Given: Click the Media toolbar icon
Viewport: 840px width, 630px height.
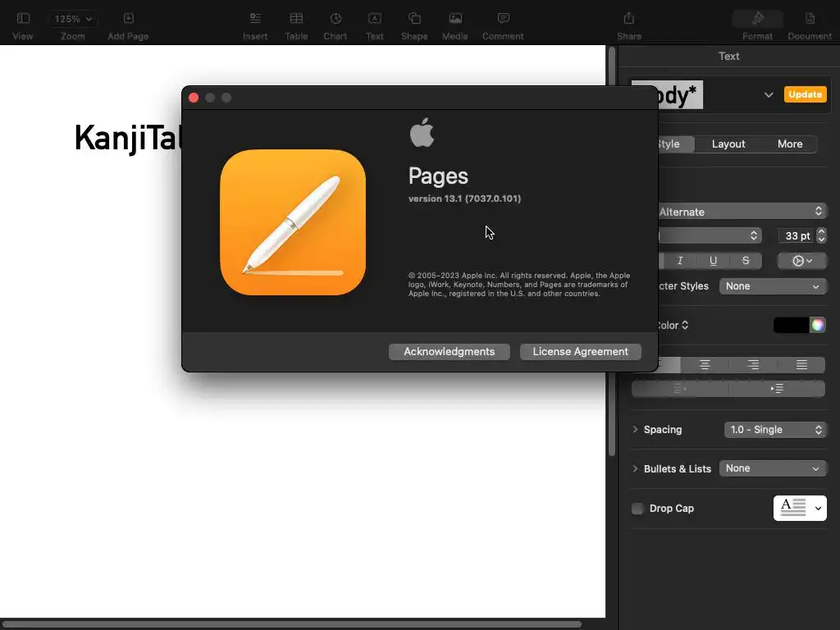Looking at the screenshot, I should [454, 19].
